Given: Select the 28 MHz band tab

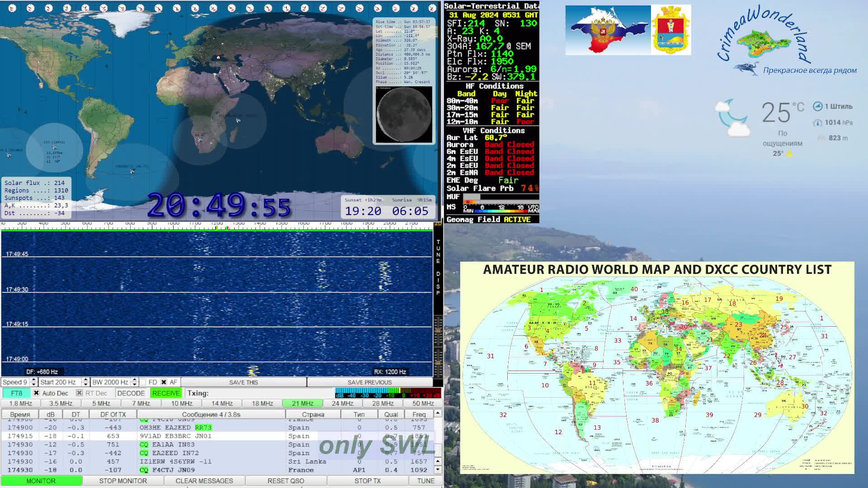Looking at the screenshot, I should tap(382, 404).
